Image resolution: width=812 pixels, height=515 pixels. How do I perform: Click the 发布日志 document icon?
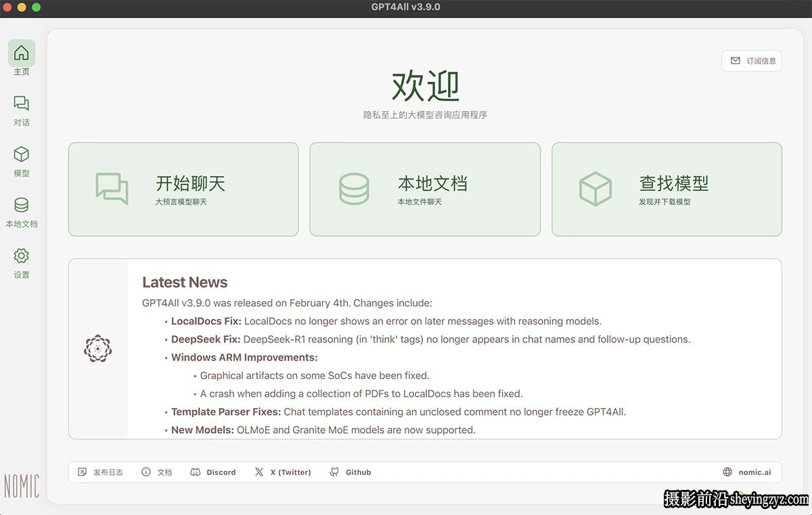coord(83,472)
